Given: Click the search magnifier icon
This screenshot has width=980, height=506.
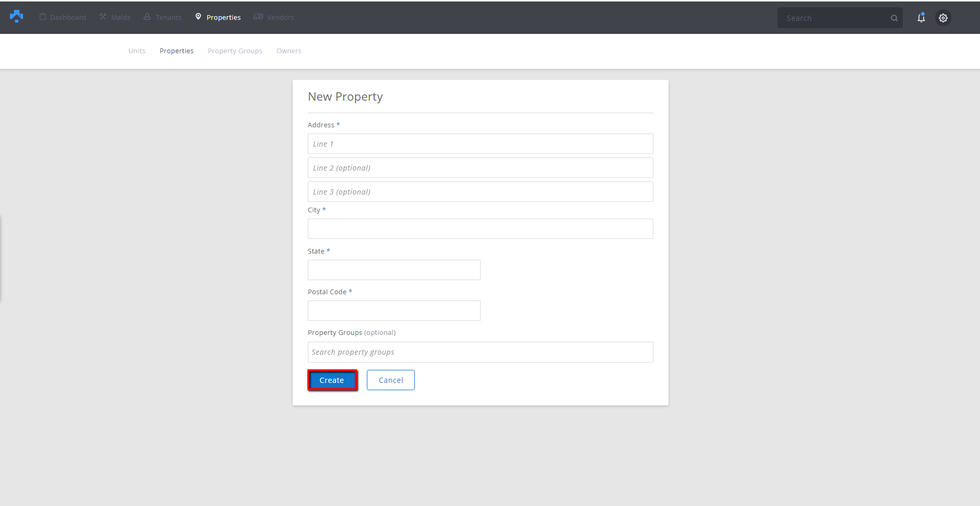Looking at the screenshot, I should pos(894,18).
